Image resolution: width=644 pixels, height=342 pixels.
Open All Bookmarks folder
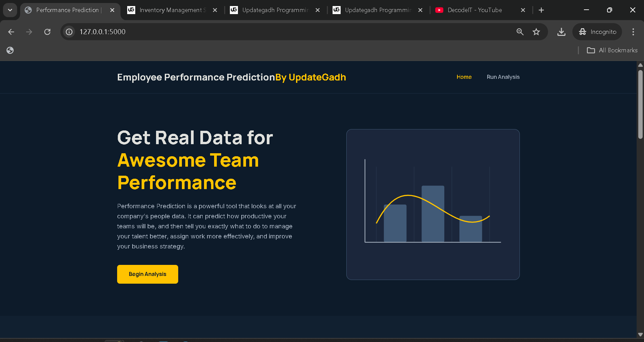612,50
